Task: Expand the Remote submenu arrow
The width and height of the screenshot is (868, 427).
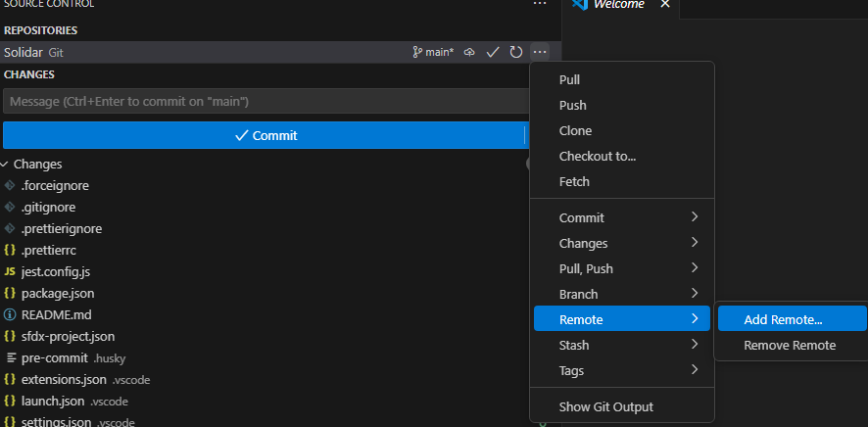Action: click(695, 318)
